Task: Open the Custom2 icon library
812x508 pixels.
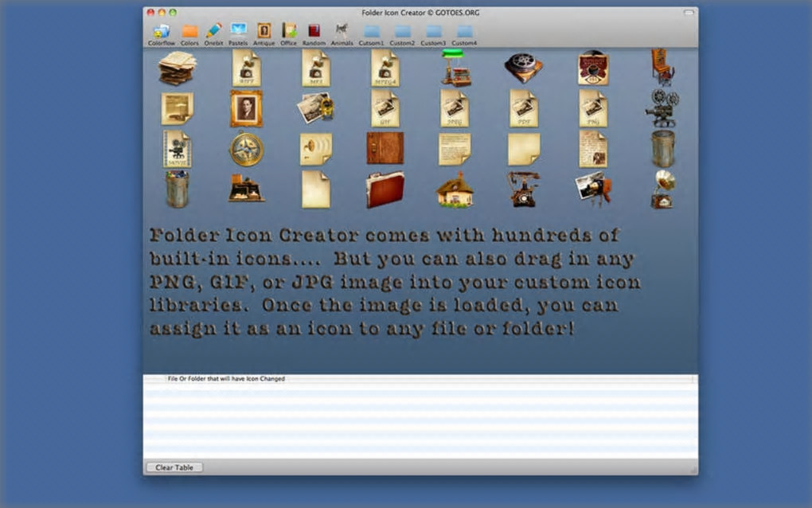Action: tap(402, 34)
